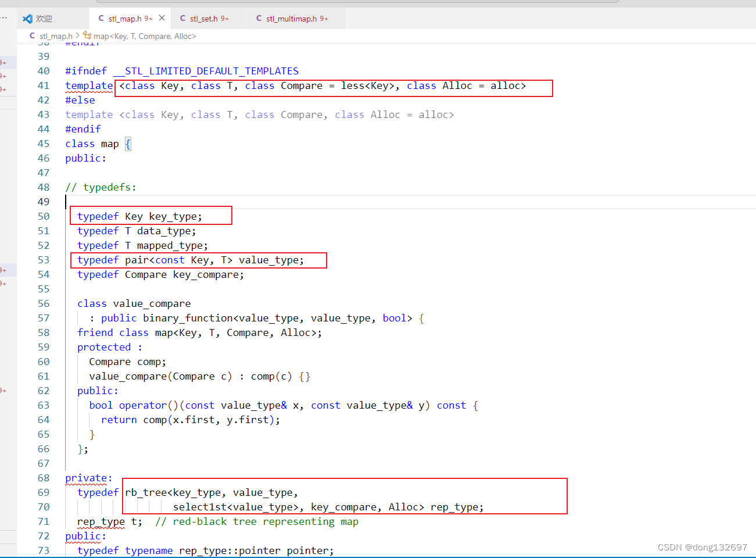The image size is (756, 558).
Task: Place cursor on 'less<Key>' in line 41
Action: [x=367, y=85]
